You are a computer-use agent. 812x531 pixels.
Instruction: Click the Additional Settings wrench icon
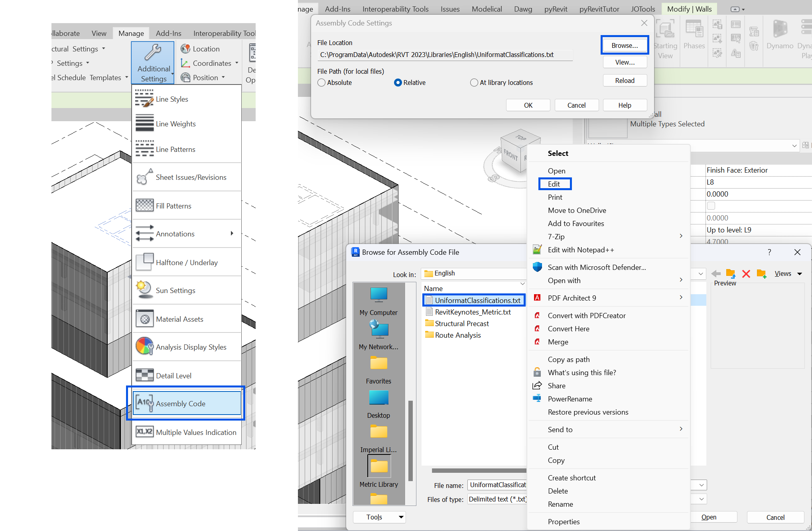pos(153,53)
